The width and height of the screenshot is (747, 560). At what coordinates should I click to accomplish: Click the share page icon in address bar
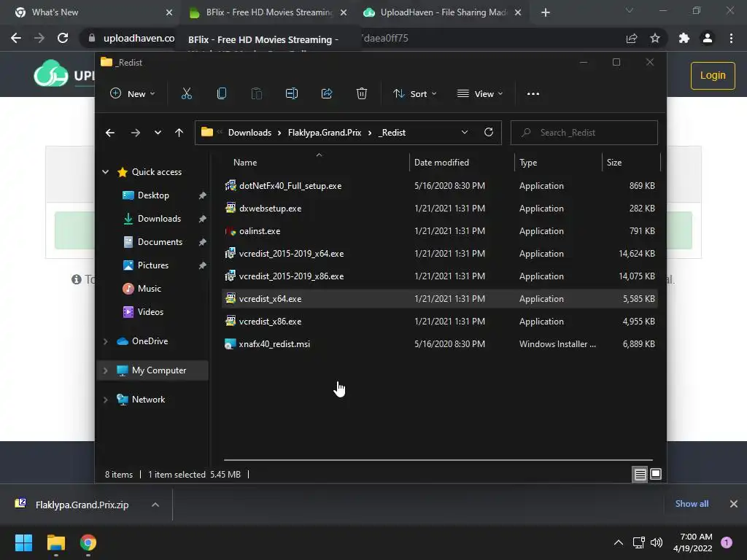point(632,38)
